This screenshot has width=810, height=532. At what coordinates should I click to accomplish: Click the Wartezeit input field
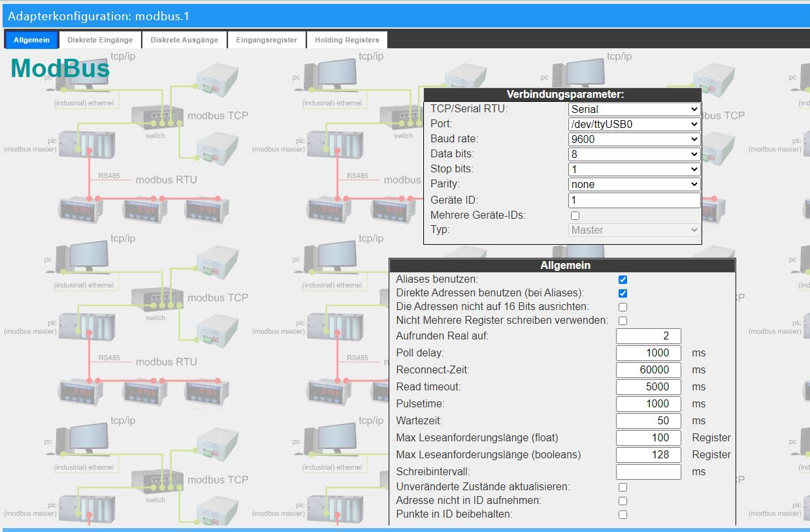pyautogui.click(x=649, y=421)
